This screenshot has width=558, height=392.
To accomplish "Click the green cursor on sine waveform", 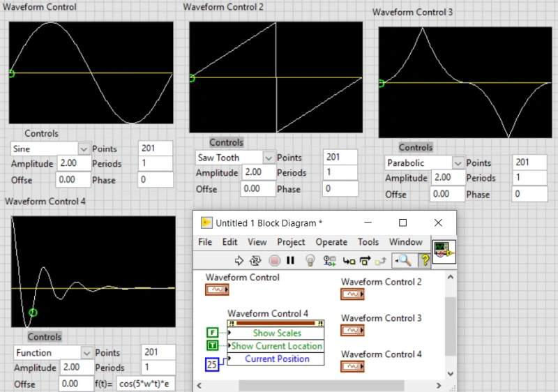I will tap(11, 74).
